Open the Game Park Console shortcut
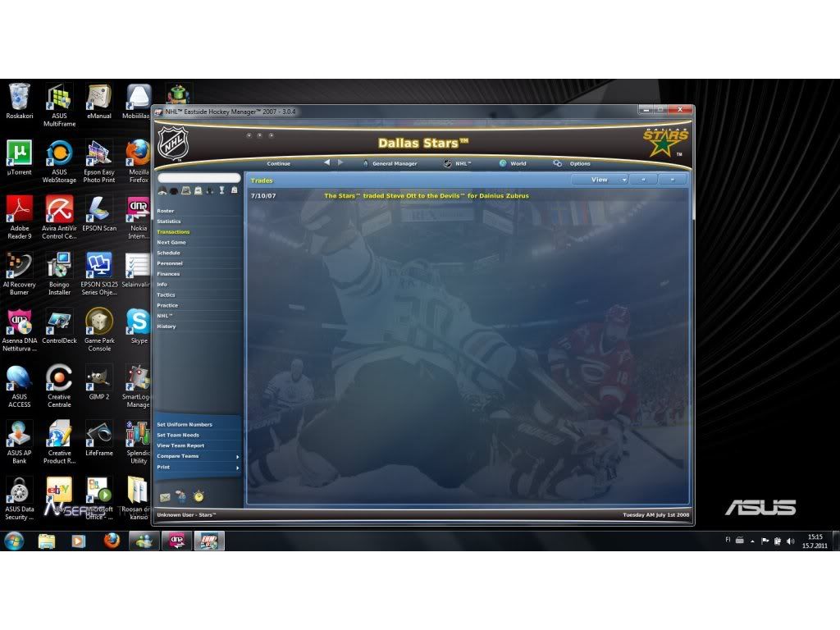Viewport: 840px width, 630px height. pos(99,330)
